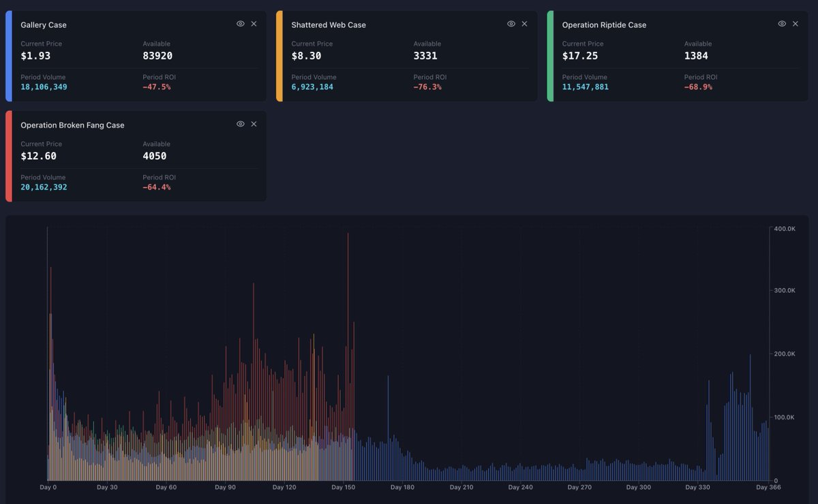
Task: Remove the Operation Riptide Case card
Action: tap(796, 24)
